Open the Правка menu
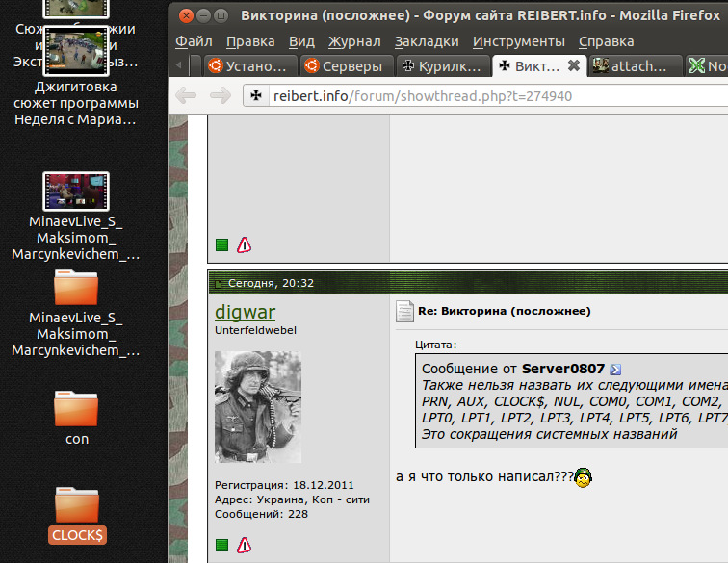Image resolution: width=728 pixels, height=563 pixels. (x=250, y=41)
